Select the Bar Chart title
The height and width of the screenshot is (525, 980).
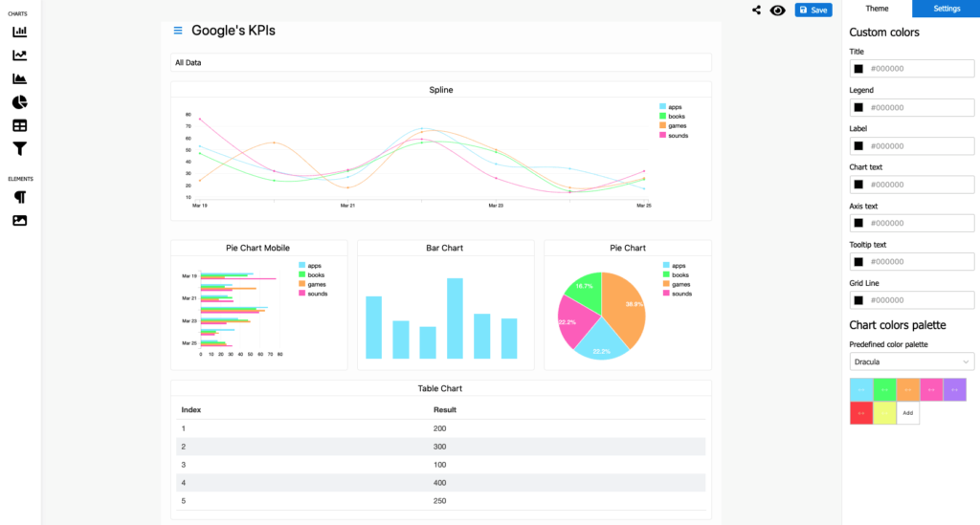[444, 248]
